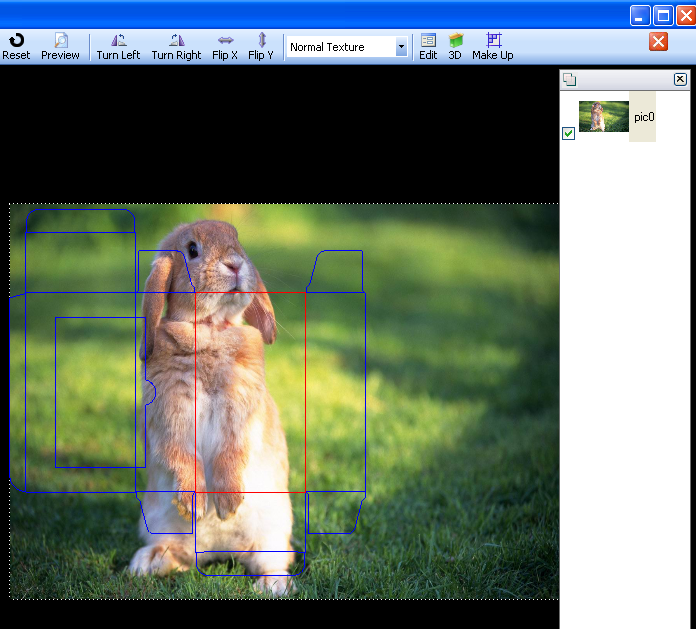Minimize the application window

[x=640, y=15]
